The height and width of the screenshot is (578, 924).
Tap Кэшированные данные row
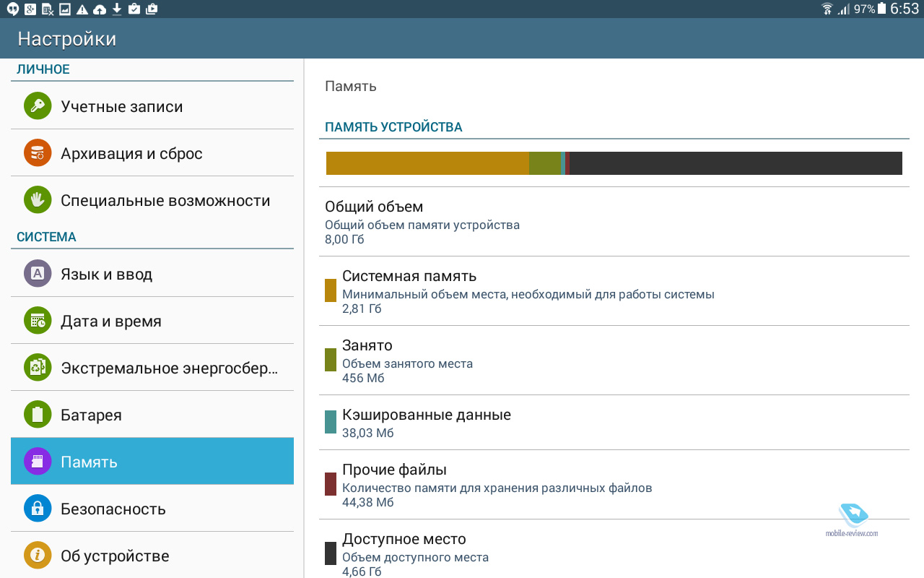pyautogui.click(x=614, y=423)
